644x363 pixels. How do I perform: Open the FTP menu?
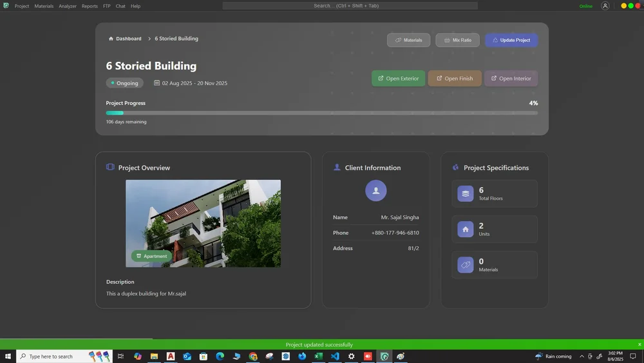click(x=107, y=6)
